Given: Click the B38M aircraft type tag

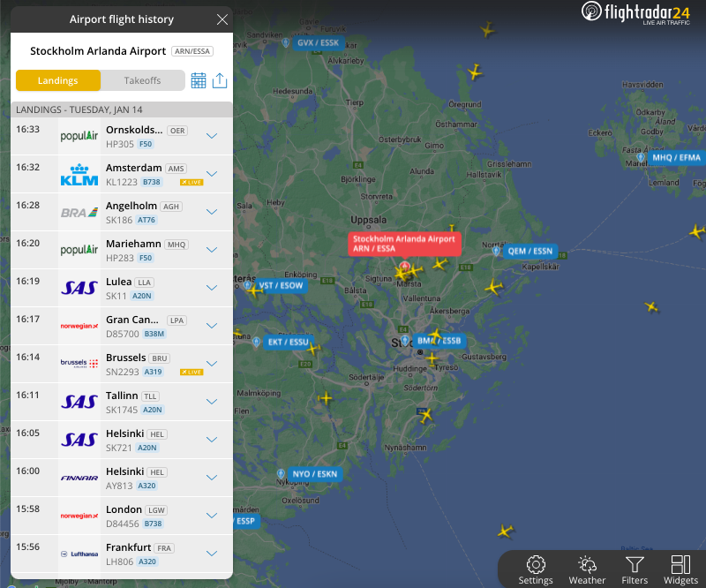Looking at the screenshot, I should pyautogui.click(x=154, y=334).
